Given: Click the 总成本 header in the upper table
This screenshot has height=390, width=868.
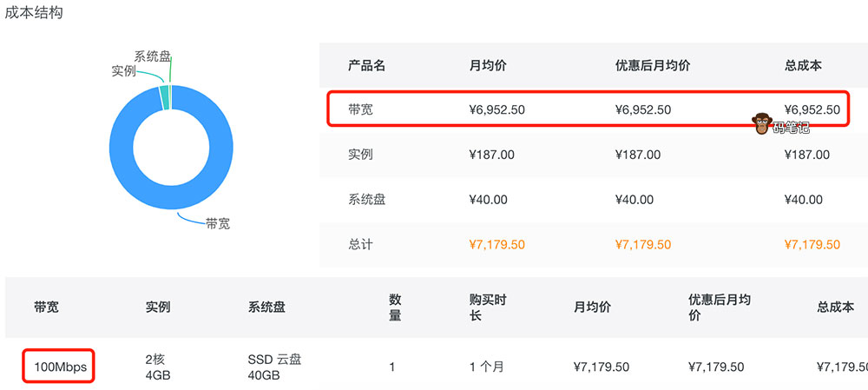Looking at the screenshot, I should tap(803, 65).
